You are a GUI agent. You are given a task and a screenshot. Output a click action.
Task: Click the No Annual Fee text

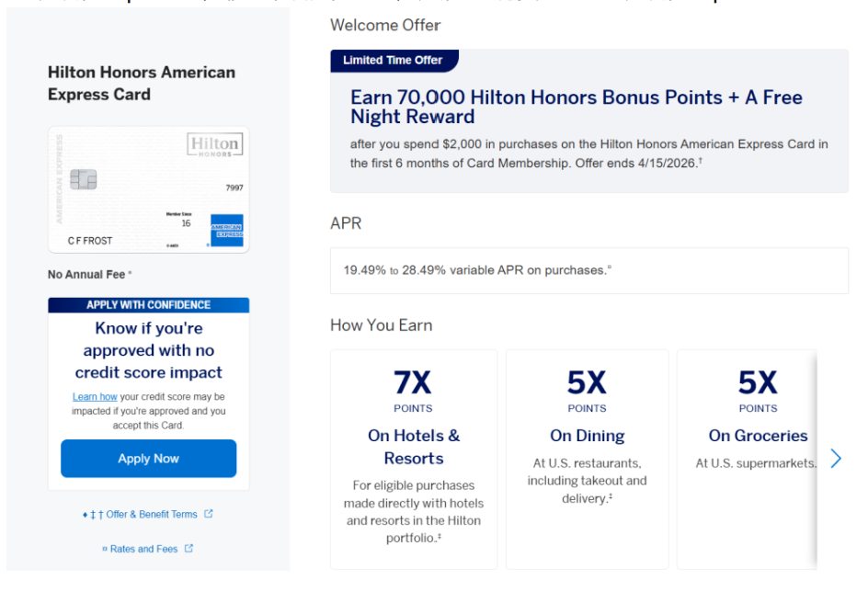89,275
